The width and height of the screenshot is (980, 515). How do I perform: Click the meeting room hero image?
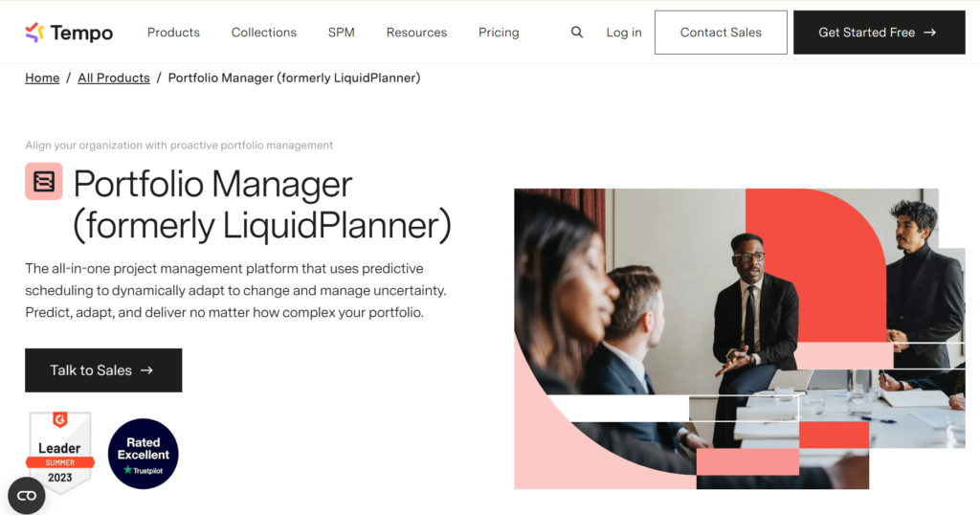point(740,339)
